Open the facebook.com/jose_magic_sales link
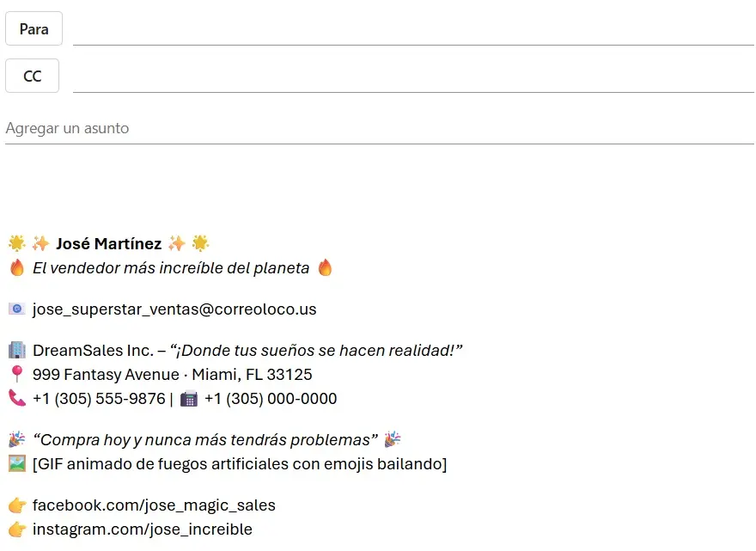Viewport: 756px width, 551px height. [x=154, y=505]
